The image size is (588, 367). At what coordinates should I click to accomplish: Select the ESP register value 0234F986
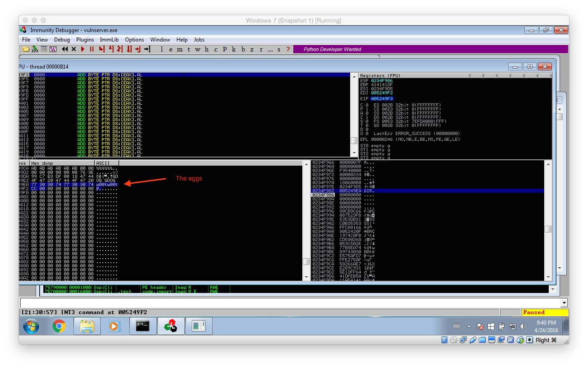point(382,80)
